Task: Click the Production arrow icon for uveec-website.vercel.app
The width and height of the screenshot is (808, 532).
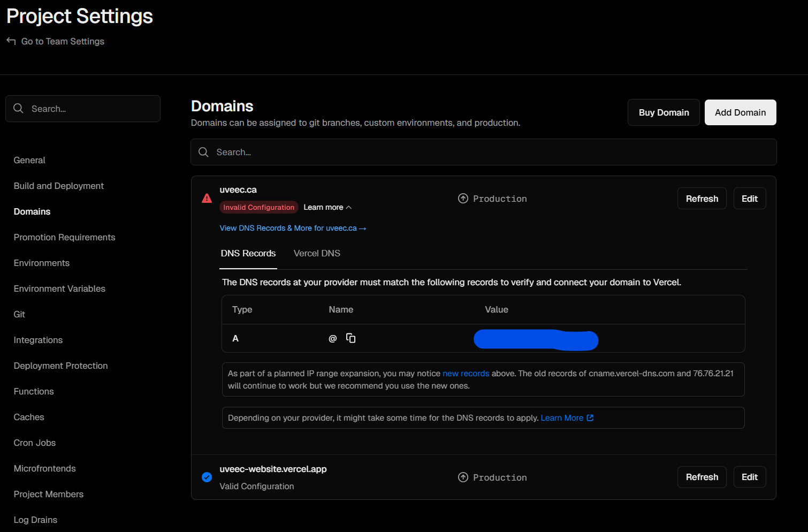Action: [463, 477]
